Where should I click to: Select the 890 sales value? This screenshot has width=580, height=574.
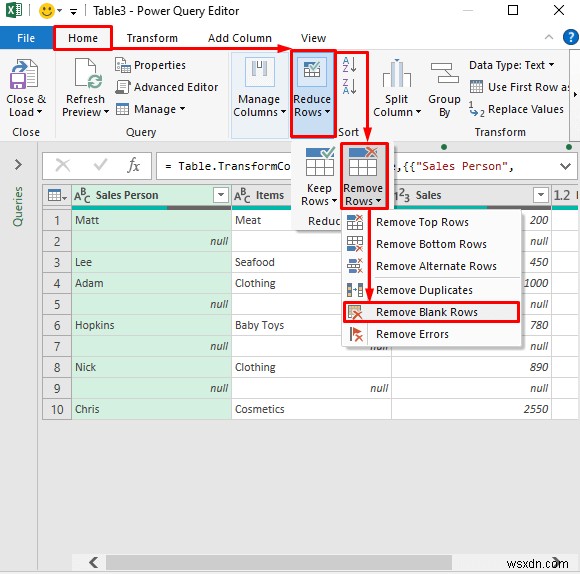coord(471,367)
